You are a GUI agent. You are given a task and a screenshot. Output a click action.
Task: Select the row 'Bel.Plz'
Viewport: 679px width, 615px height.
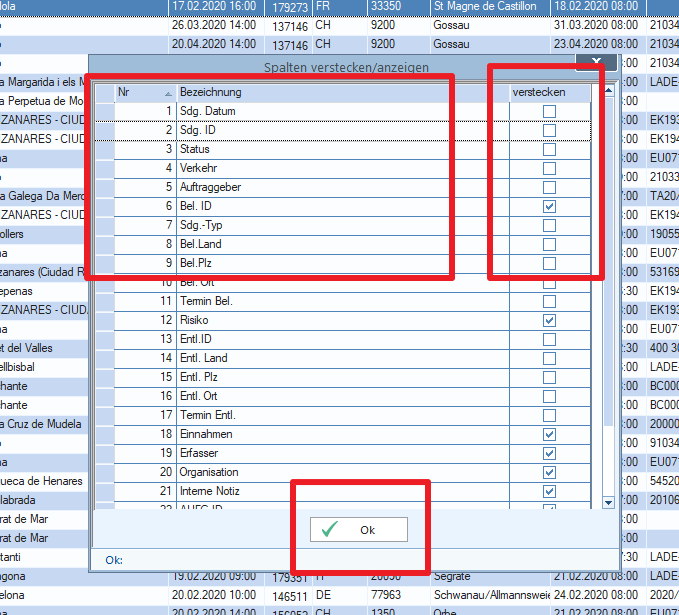click(343, 263)
